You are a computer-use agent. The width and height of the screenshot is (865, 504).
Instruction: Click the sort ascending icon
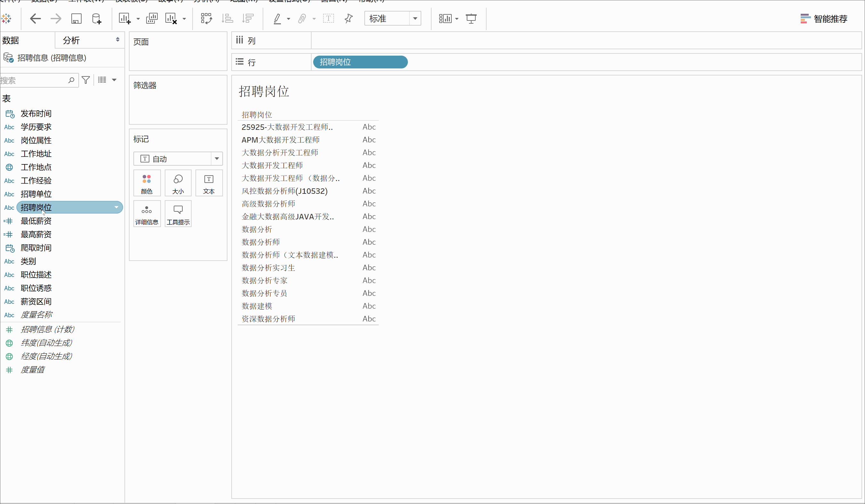(227, 19)
